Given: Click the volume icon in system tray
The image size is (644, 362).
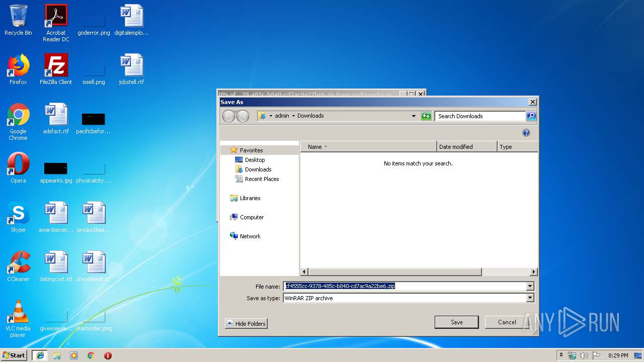Looking at the screenshot, I should [x=584, y=355].
